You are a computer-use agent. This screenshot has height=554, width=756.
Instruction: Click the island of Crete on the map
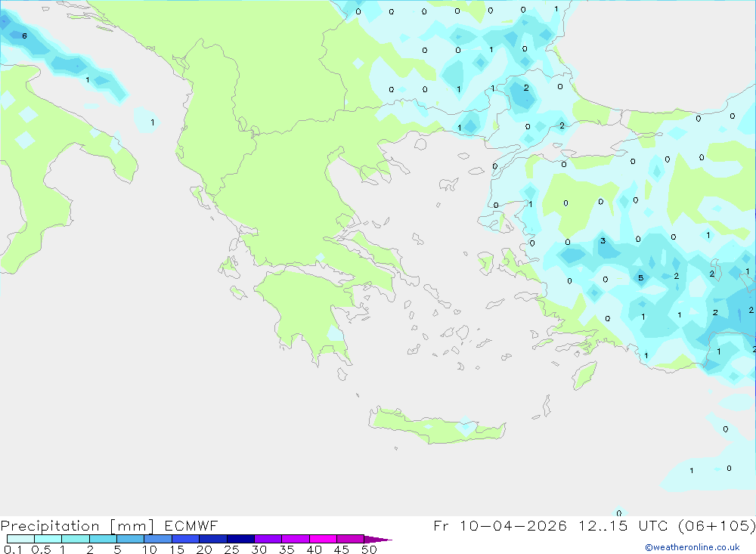(436, 426)
